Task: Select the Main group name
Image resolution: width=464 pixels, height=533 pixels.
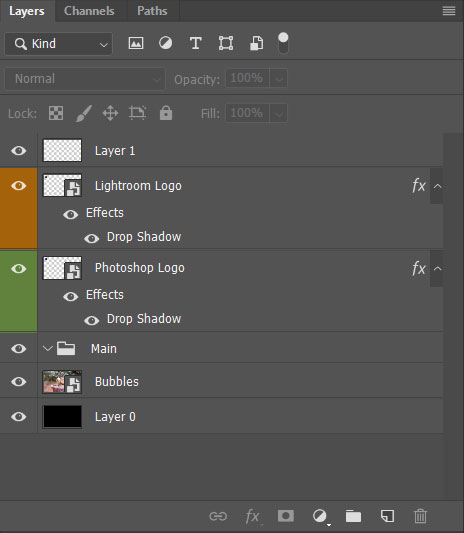Action: tap(104, 349)
